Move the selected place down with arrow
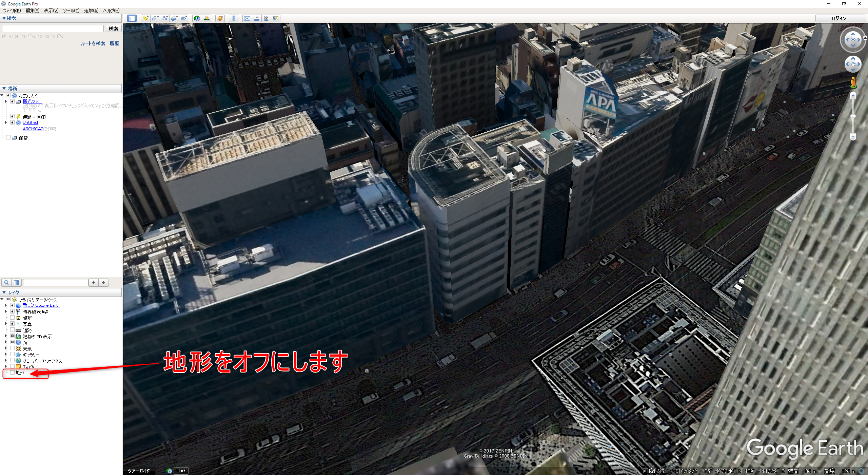Screen dimensions: 868x475 click(103, 282)
